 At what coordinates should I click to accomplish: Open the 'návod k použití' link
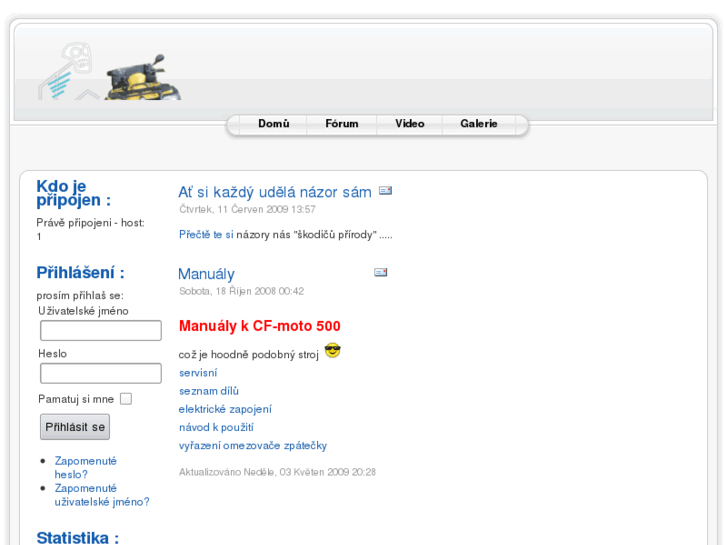pyautogui.click(x=216, y=427)
